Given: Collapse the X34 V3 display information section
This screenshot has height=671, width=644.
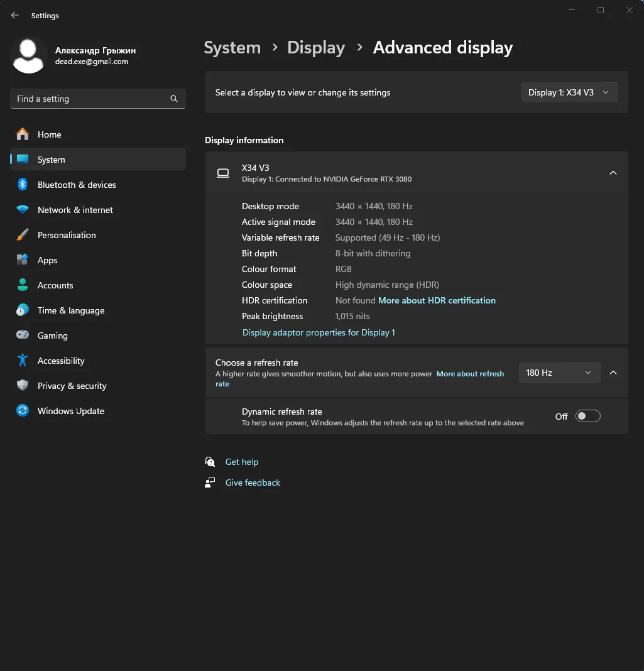Looking at the screenshot, I should 613,173.
